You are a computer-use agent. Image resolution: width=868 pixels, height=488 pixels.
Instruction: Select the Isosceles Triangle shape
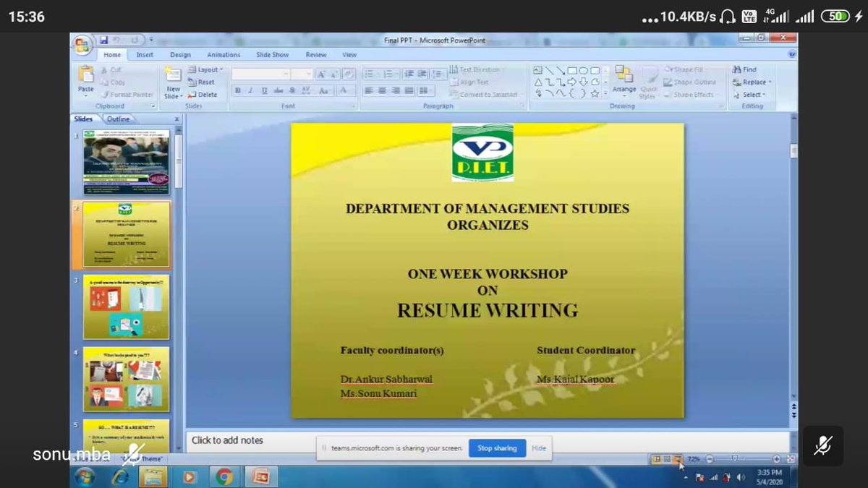click(x=538, y=82)
